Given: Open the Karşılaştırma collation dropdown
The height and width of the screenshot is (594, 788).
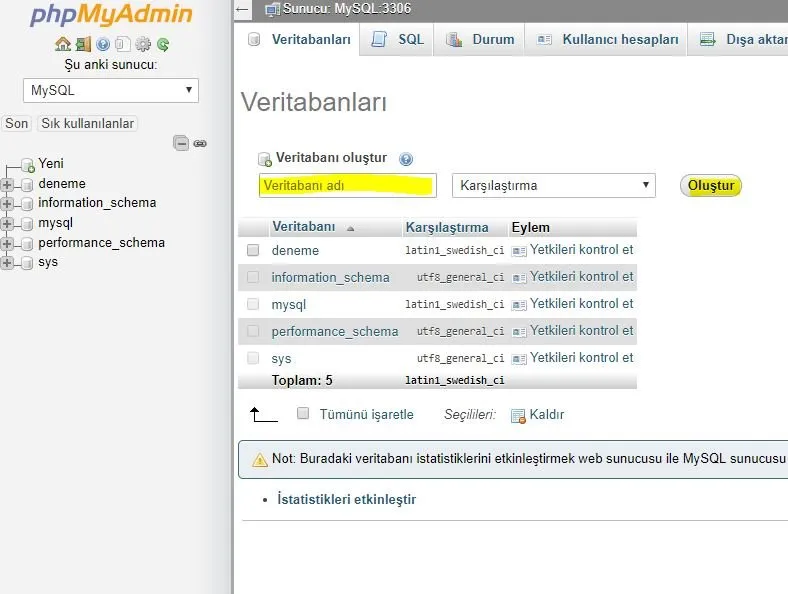Looking at the screenshot, I should click(554, 185).
